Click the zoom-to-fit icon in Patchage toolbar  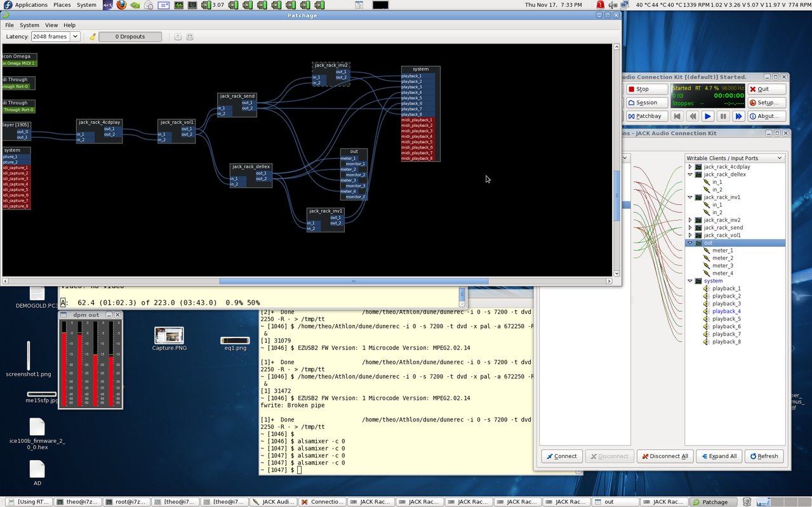(190, 37)
